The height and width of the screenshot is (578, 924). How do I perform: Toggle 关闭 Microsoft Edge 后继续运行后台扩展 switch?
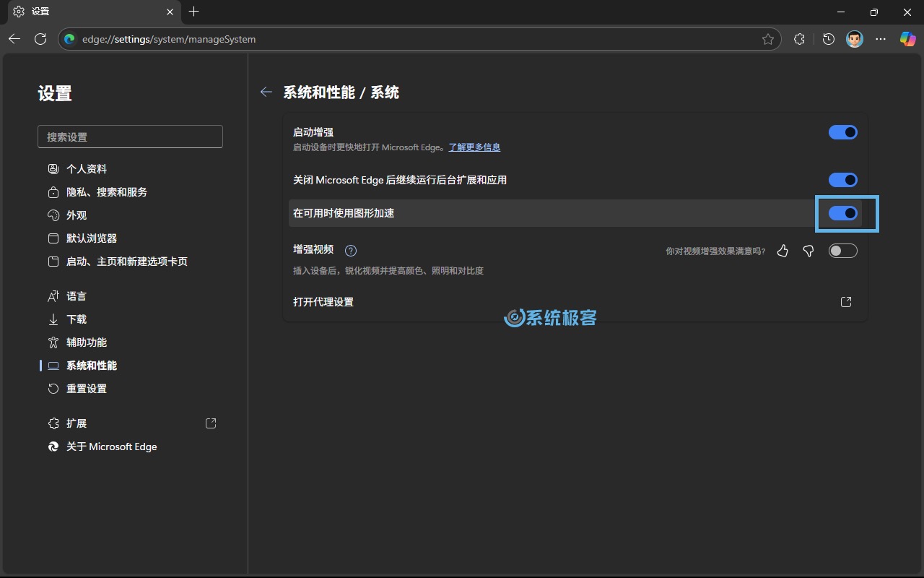point(842,180)
